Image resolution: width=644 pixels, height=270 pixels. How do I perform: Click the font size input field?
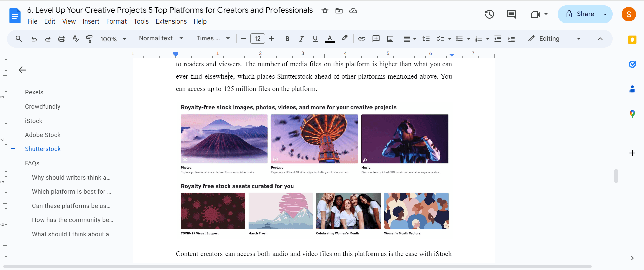pos(258,39)
